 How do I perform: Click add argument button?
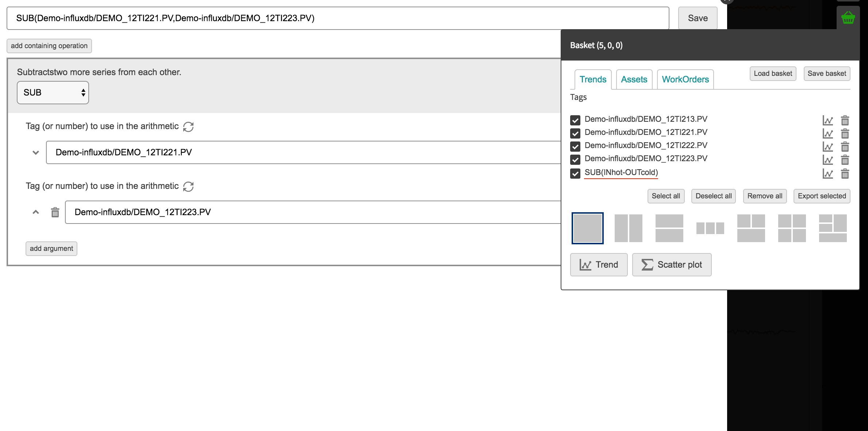51,249
